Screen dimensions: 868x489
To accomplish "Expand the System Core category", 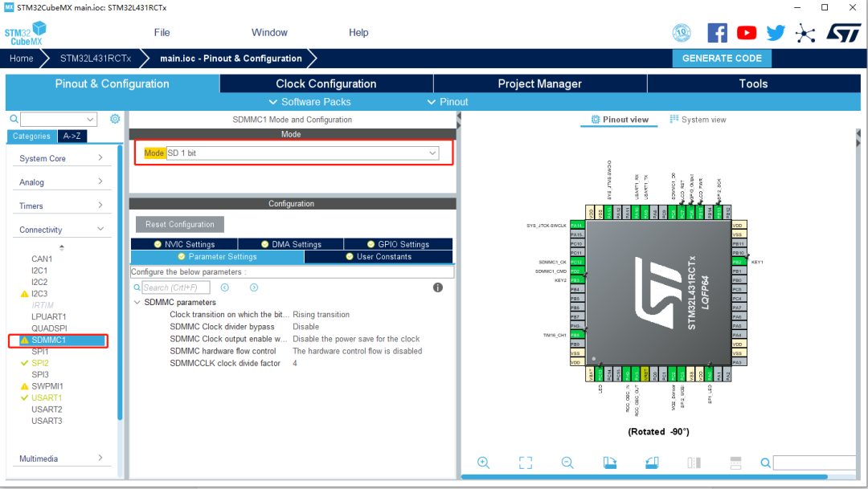I will [x=61, y=158].
